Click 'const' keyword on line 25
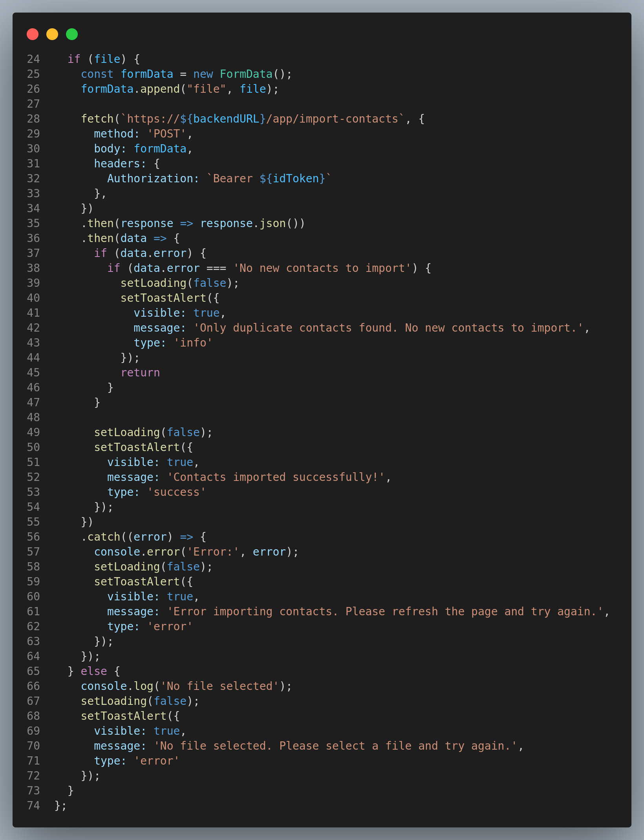This screenshot has width=644, height=840. click(97, 74)
